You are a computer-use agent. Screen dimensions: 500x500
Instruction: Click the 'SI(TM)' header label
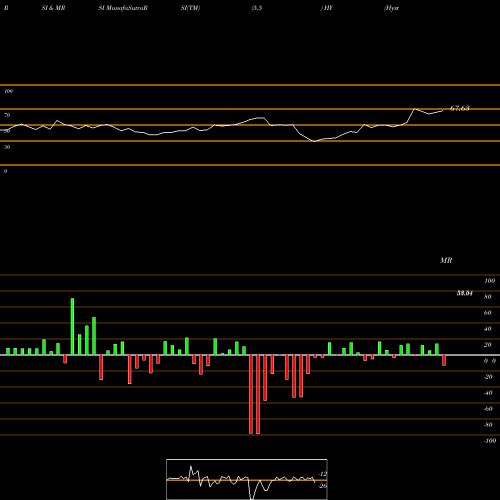(x=190, y=8)
